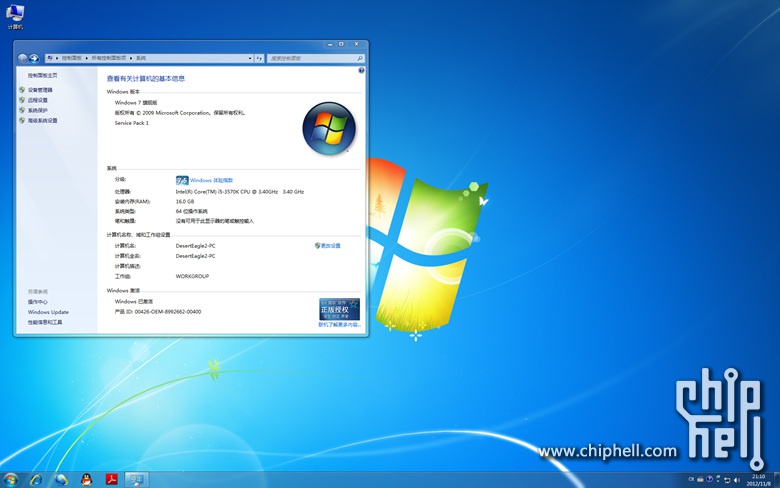Open 远程设置 from the sidebar
This screenshot has width=780, height=488.
point(37,100)
